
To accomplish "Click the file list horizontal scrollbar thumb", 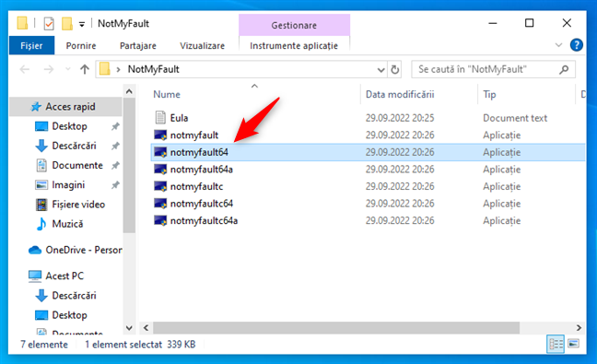I will point(336,328).
